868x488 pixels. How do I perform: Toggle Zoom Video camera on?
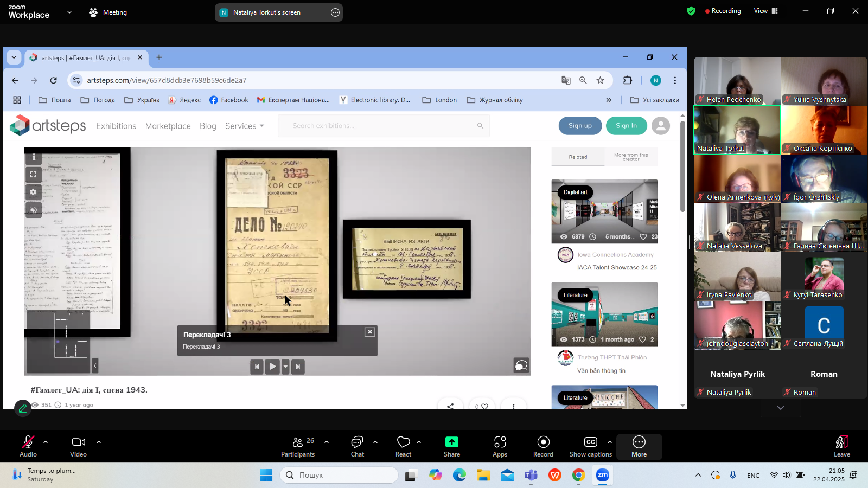[78, 446]
